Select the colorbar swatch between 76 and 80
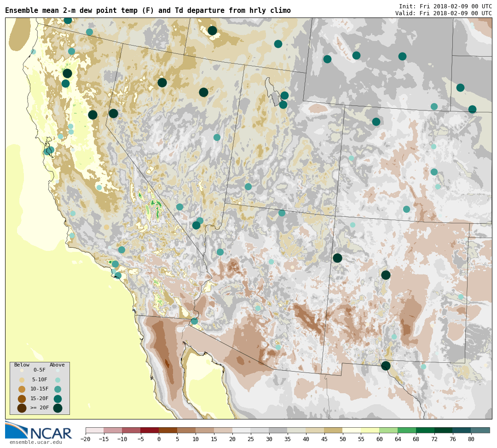 point(462,431)
